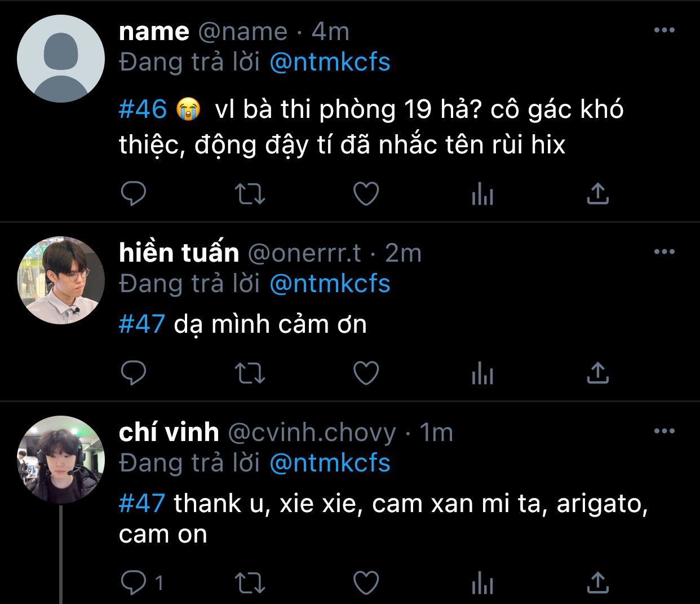View analytics for the @name tweet
700x604 pixels.
482,195
